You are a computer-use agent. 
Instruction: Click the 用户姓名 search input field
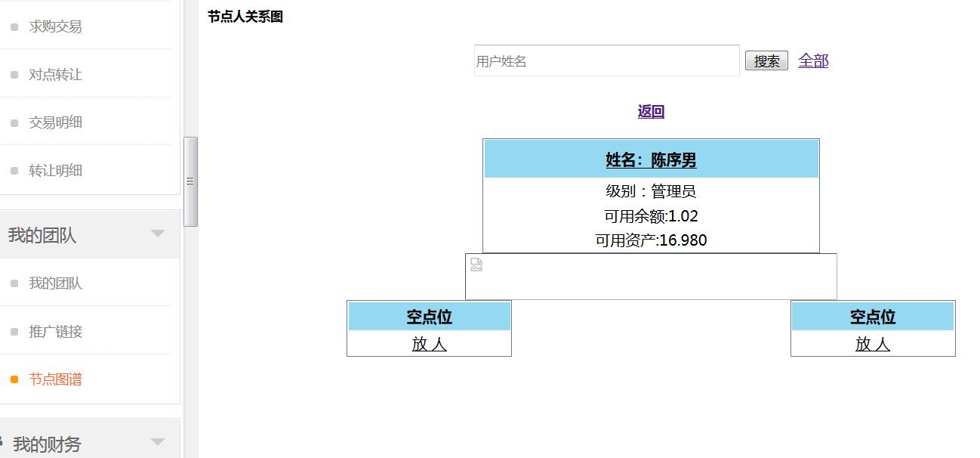pyautogui.click(x=606, y=61)
